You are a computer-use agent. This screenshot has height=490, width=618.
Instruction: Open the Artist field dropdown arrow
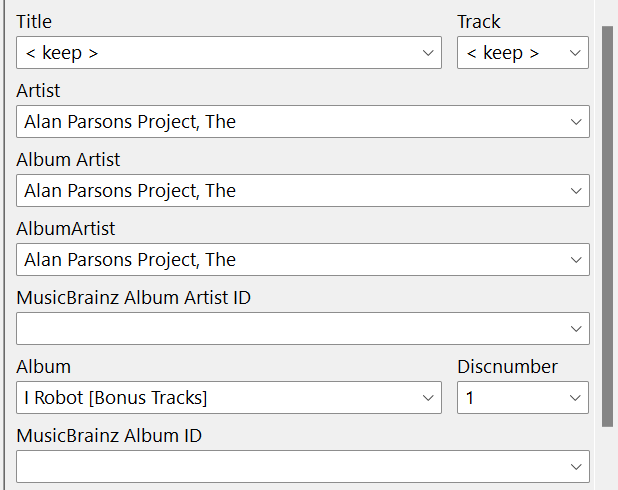pyautogui.click(x=575, y=122)
